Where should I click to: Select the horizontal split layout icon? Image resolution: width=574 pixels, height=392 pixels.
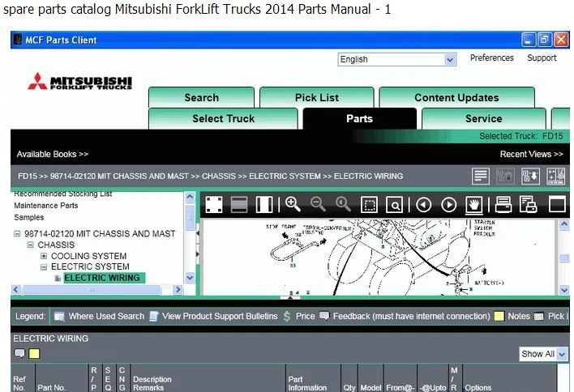click(x=239, y=204)
